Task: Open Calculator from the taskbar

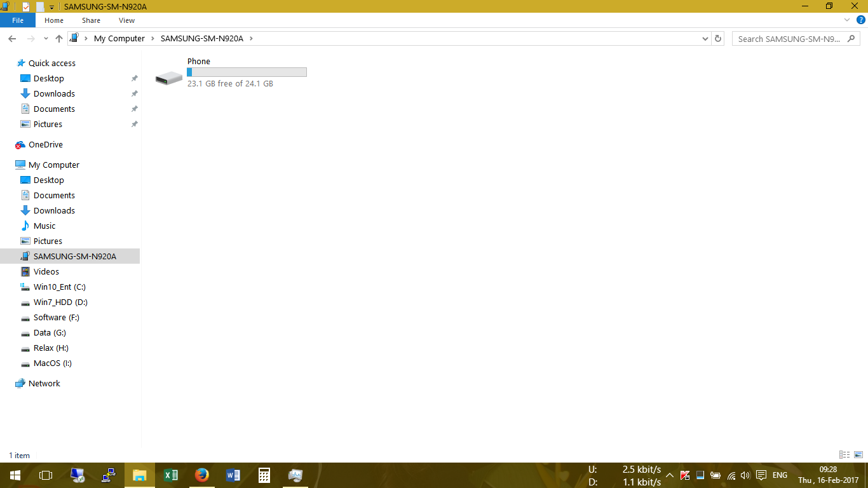Action: pos(264,475)
